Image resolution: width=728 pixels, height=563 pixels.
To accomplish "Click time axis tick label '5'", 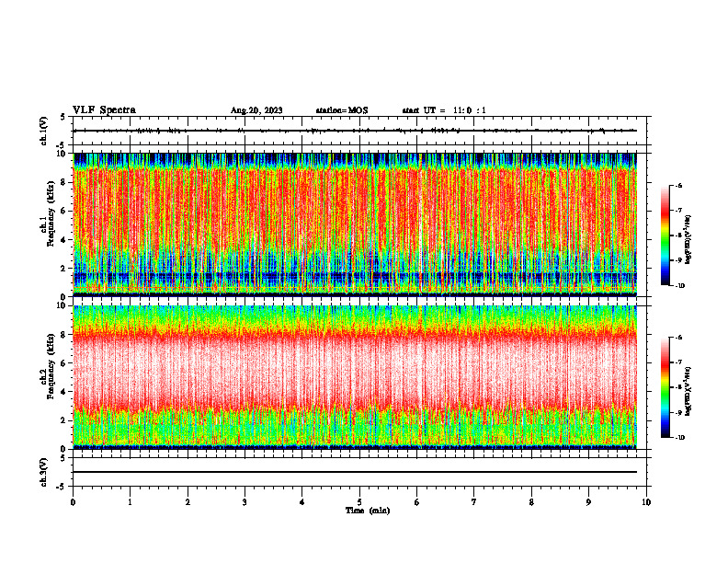I will (359, 502).
